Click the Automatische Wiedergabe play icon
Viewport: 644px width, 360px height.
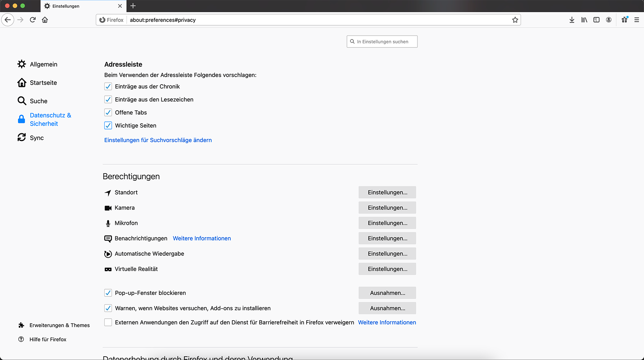pos(108,254)
